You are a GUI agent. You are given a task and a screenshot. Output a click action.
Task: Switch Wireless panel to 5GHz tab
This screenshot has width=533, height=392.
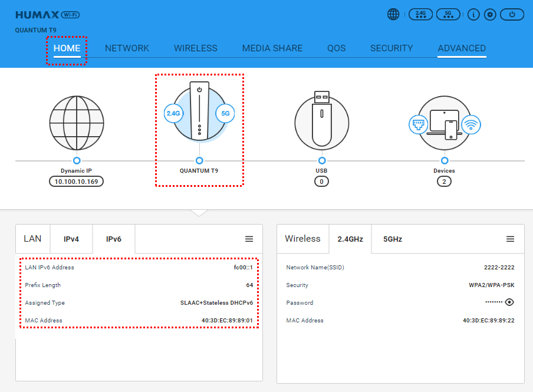click(x=393, y=239)
